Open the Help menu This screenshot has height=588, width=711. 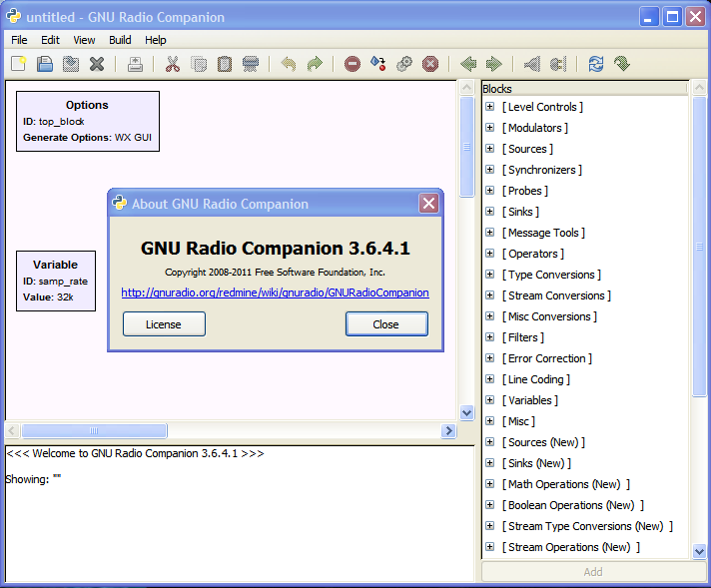tap(156, 40)
